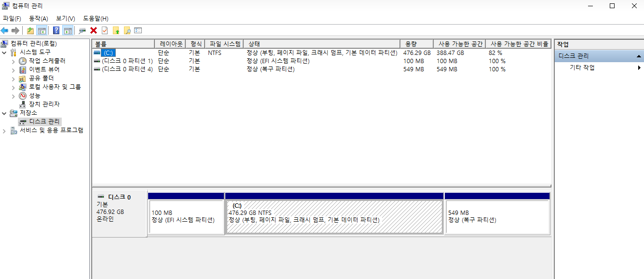Expand the 공유 폴더 node arrow
This screenshot has width=644, height=279.
(x=14, y=78)
